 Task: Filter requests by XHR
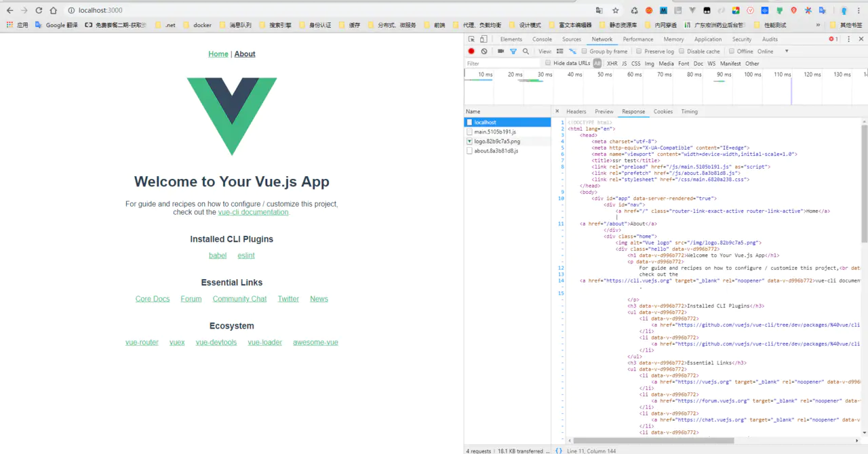tap(612, 64)
